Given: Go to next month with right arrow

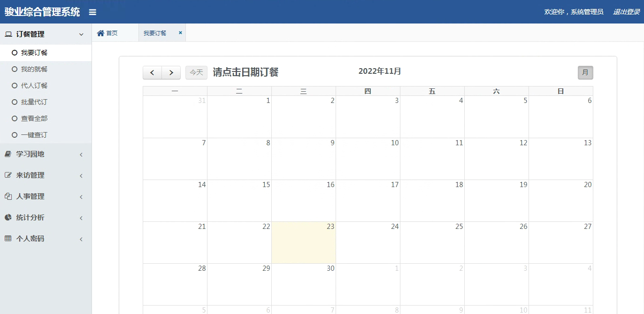Looking at the screenshot, I should point(171,72).
